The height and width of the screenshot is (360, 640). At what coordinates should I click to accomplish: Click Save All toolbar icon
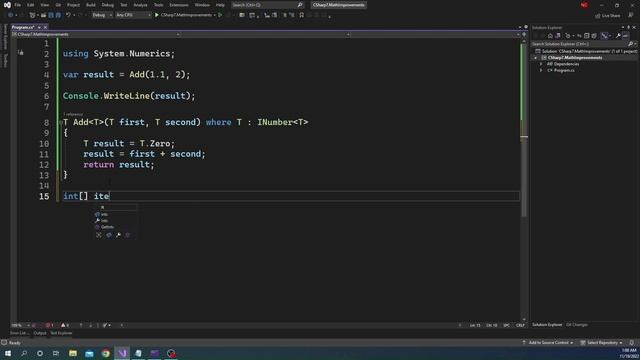(x=58, y=15)
